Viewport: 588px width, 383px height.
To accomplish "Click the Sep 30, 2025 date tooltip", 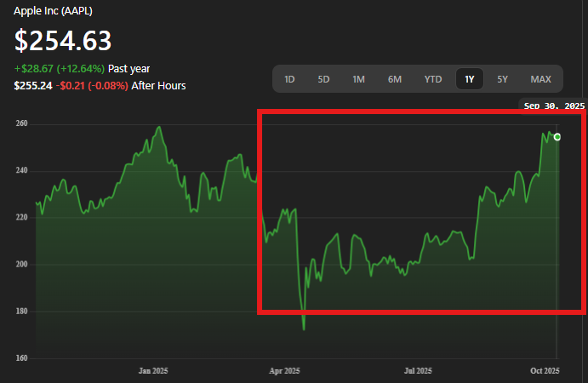I will click(x=554, y=106).
